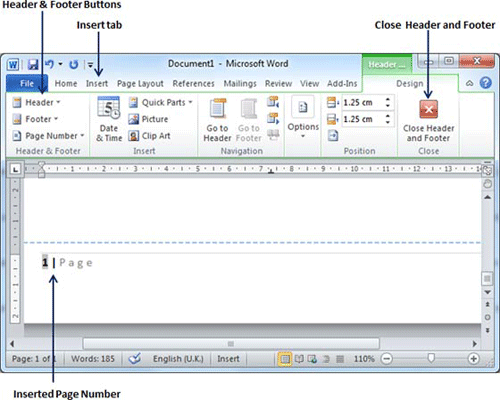The width and height of the screenshot is (500, 400).
Task: Open the Insert ribbon tab
Action: coord(97,83)
